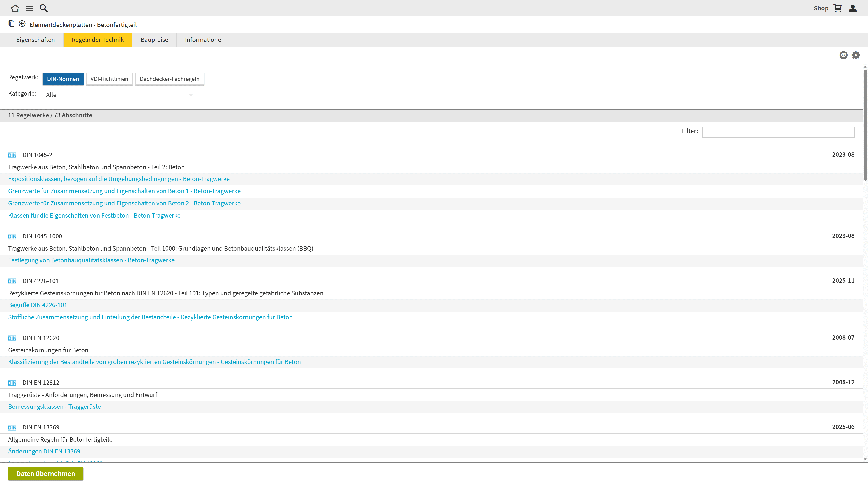Select the DIN-Normen Regelwerk toggle
Screen dimensions: 868x488
point(63,79)
